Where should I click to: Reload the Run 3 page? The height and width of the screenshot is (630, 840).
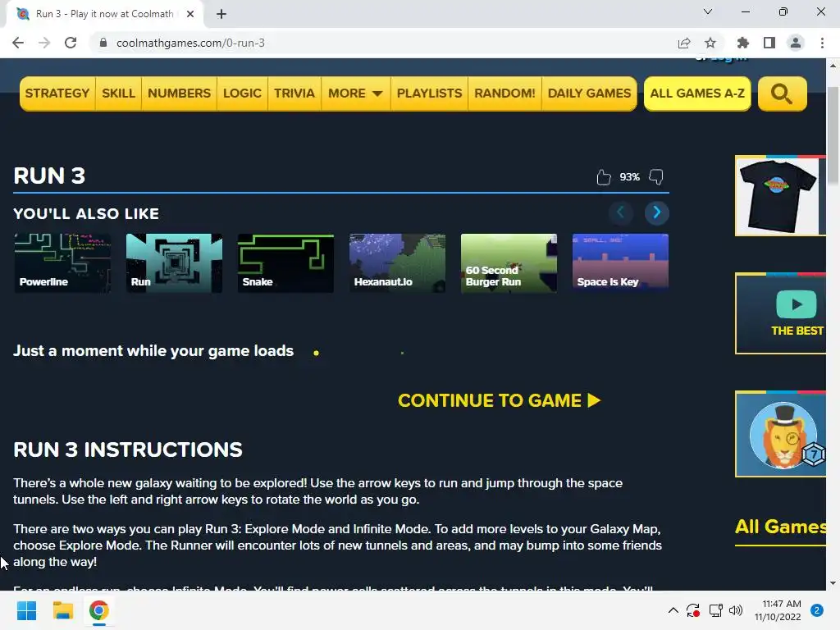pos(71,43)
